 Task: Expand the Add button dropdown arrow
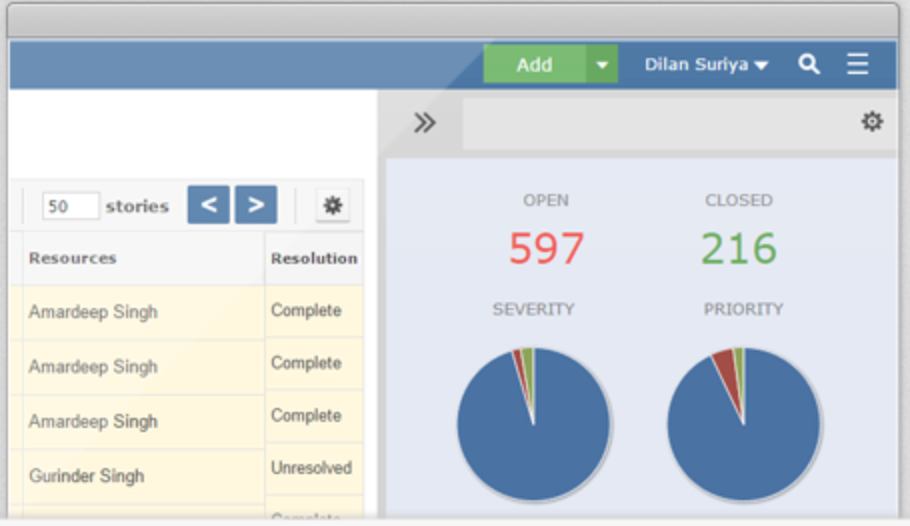pos(602,64)
